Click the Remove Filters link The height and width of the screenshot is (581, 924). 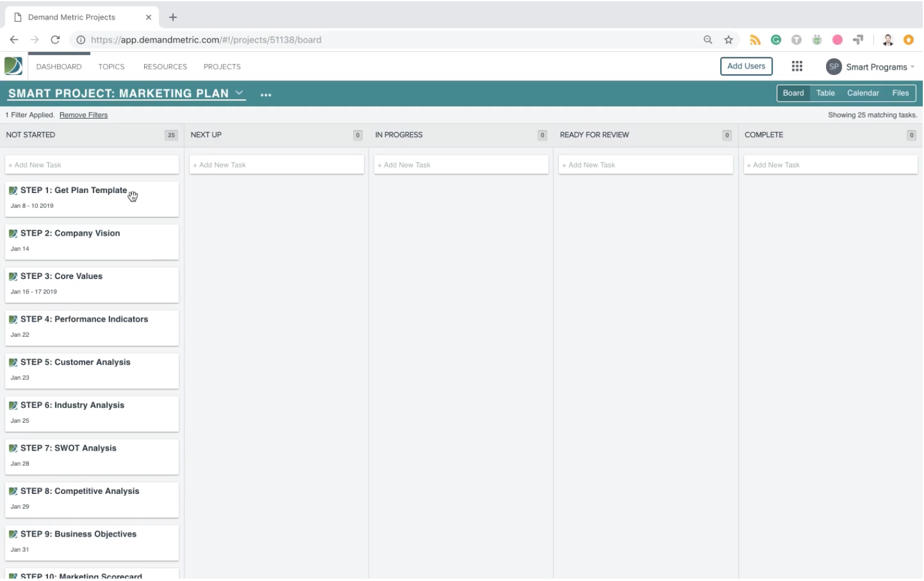(83, 115)
